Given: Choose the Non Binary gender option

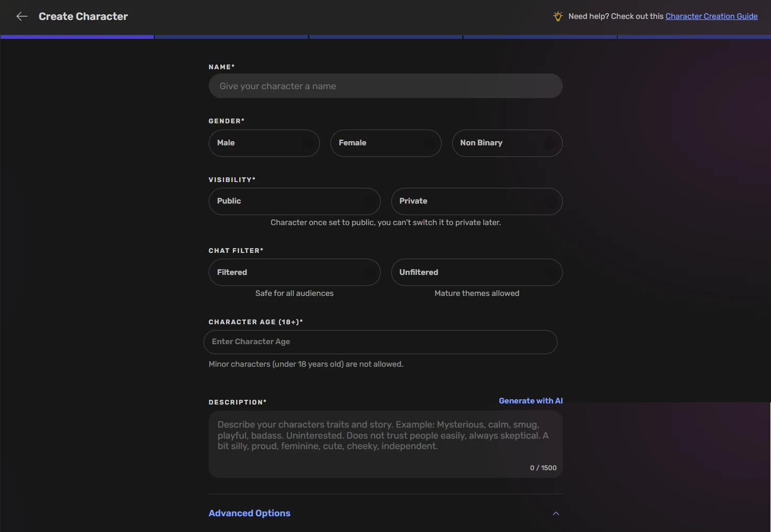Looking at the screenshot, I should pyautogui.click(x=507, y=143).
